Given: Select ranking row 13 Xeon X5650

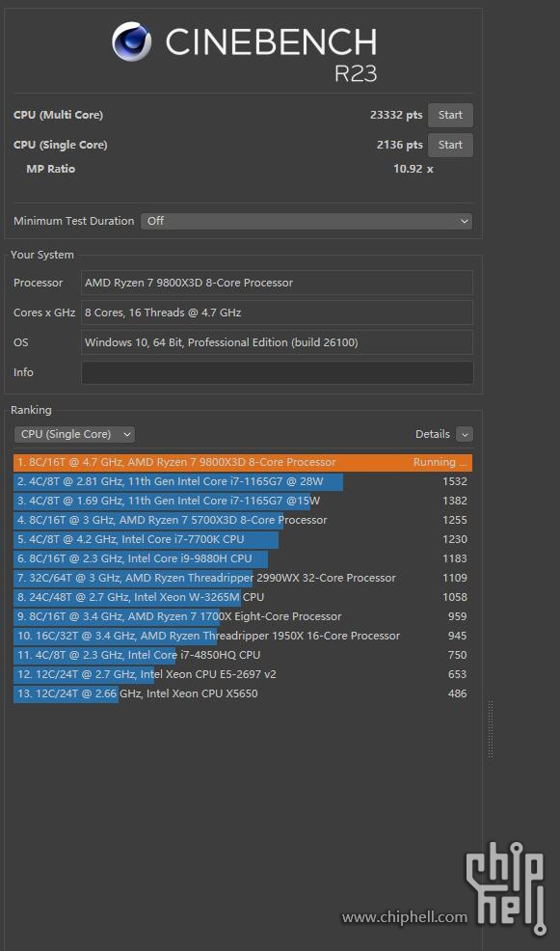Looking at the screenshot, I should 243,693.
